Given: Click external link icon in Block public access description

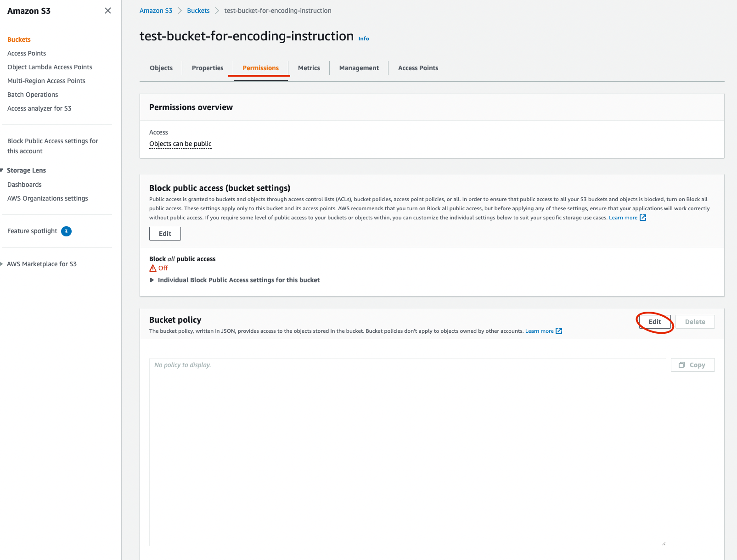Looking at the screenshot, I should point(643,218).
